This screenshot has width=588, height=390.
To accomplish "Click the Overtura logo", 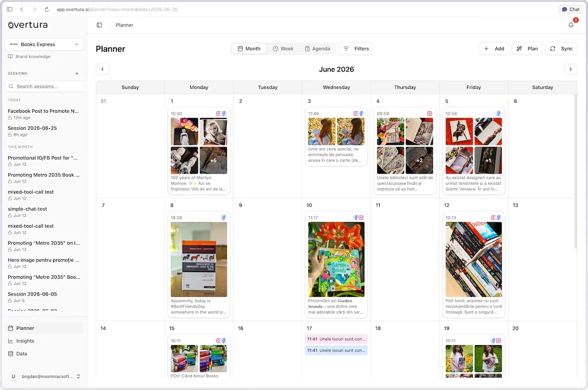I will pos(28,25).
